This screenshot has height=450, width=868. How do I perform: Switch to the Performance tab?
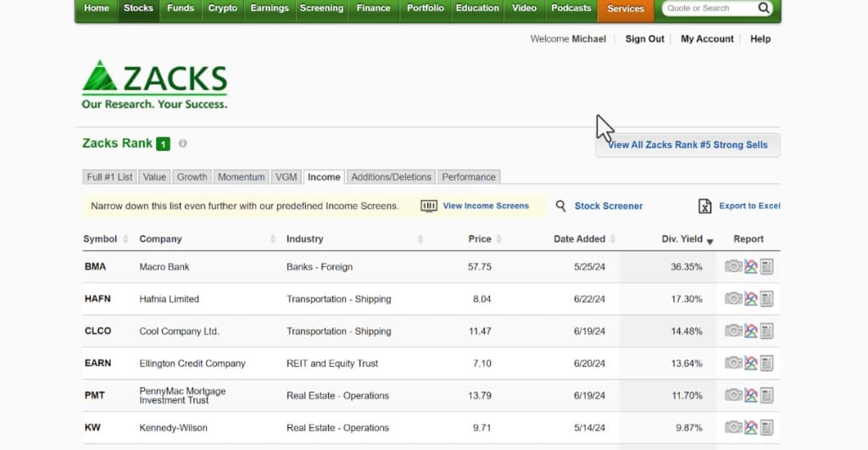[469, 177]
